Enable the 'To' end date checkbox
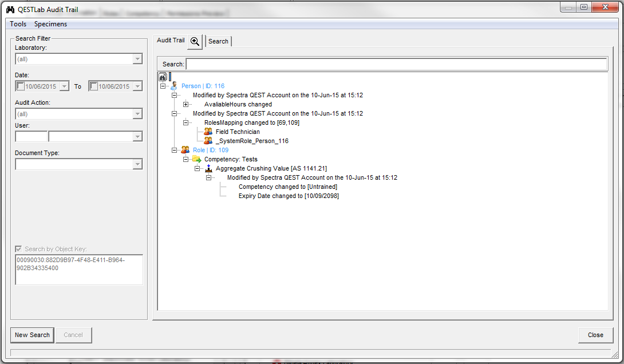 click(94, 86)
